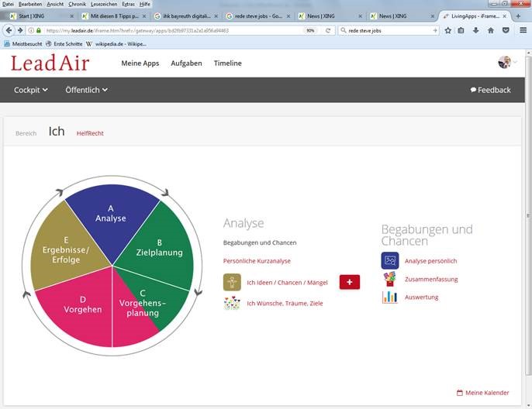Click the Analyse persönlich blue icon
Image resolution: width=532 pixels, height=409 pixels.
[x=389, y=261]
